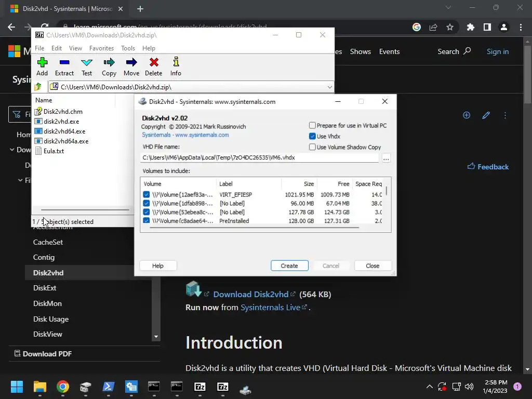Image resolution: width=532 pixels, height=399 pixels.
Task: Bookmark this page with the star icon
Action: [450, 27]
